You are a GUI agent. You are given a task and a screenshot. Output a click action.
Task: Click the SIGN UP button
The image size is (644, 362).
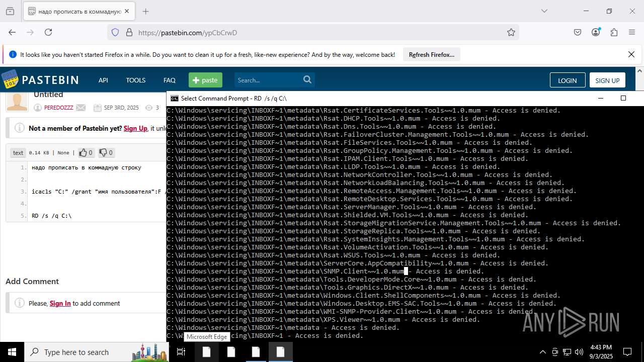click(607, 80)
